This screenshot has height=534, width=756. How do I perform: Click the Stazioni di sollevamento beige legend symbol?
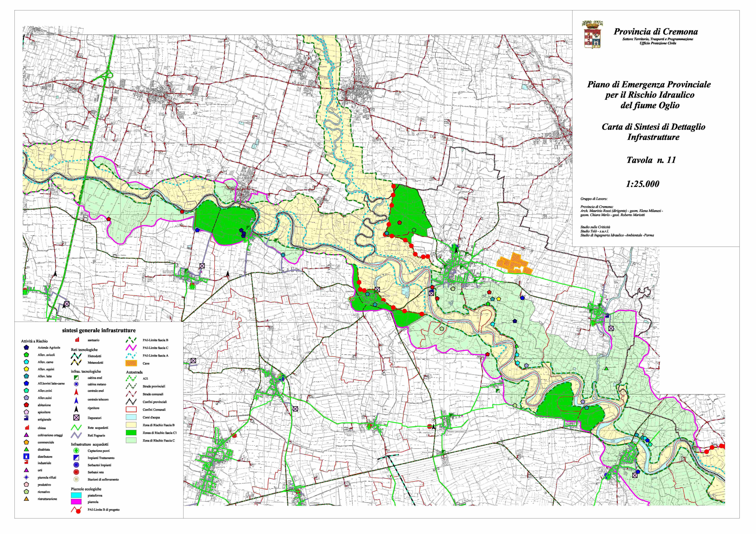point(76,479)
